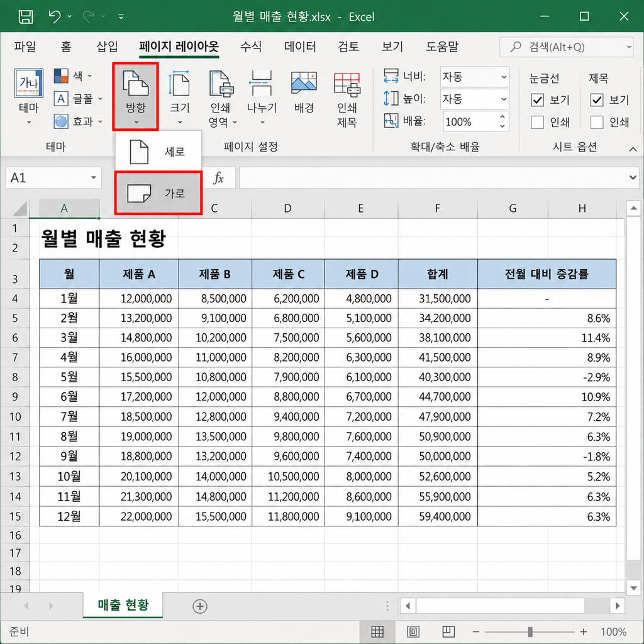Open the Quick Access Toolbar customize menu

point(121,17)
